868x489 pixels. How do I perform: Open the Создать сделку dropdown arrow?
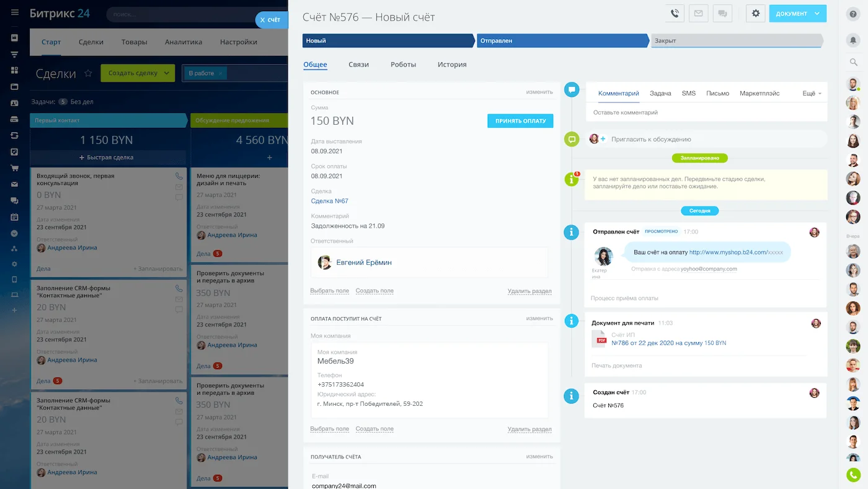point(167,73)
